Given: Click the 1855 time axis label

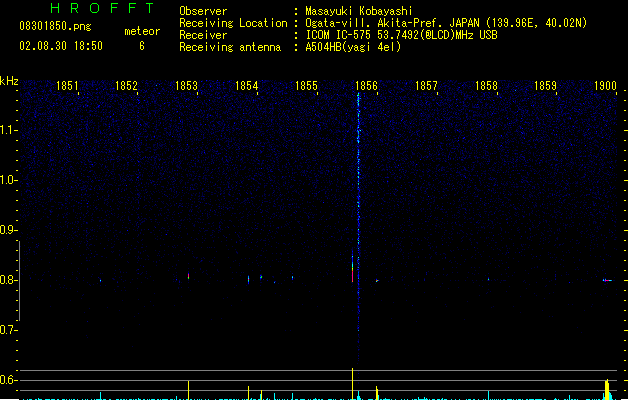Looking at the screenshot, I should coord(306,86).
